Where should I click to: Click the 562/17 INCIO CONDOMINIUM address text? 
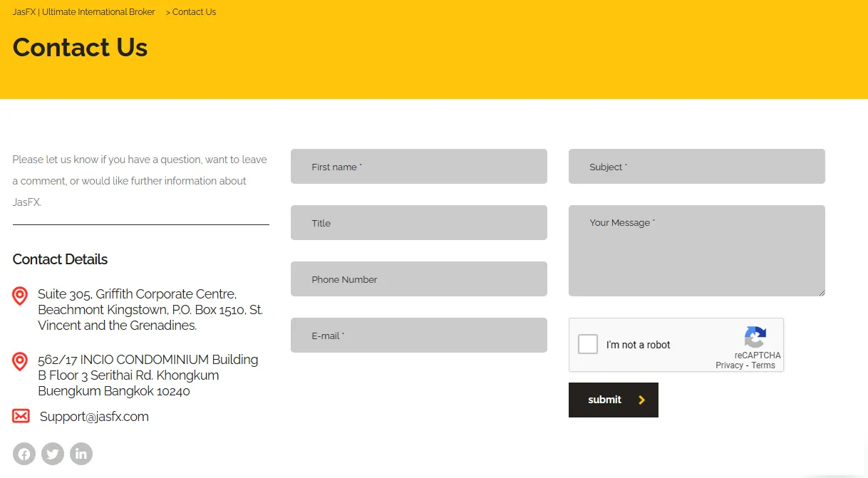[148, 375]
